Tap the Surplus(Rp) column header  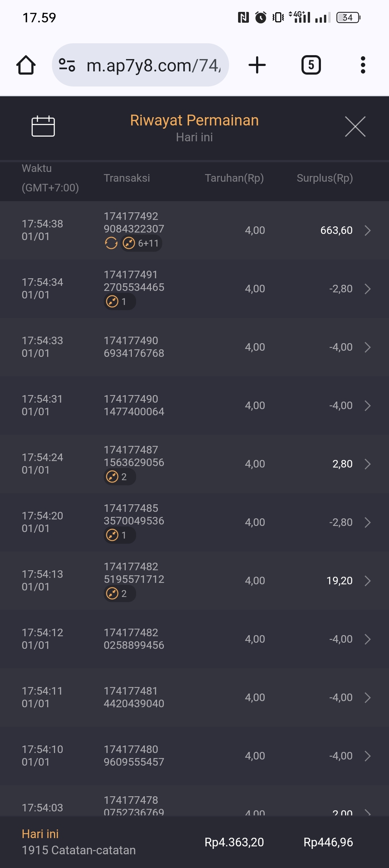click(x=325, y=178)
